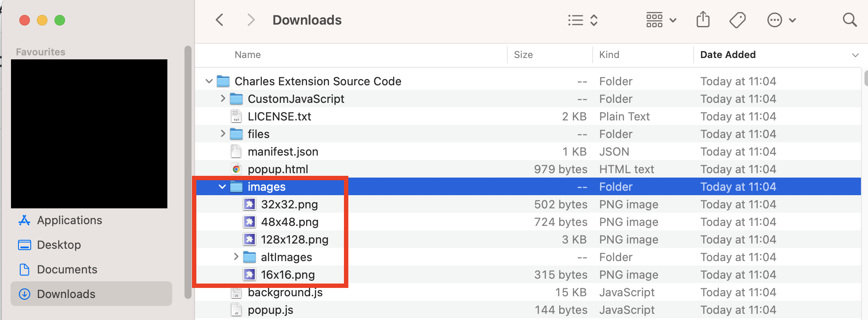Select Applications in the sidebar

pyautogui.click(x=69, y=220)
